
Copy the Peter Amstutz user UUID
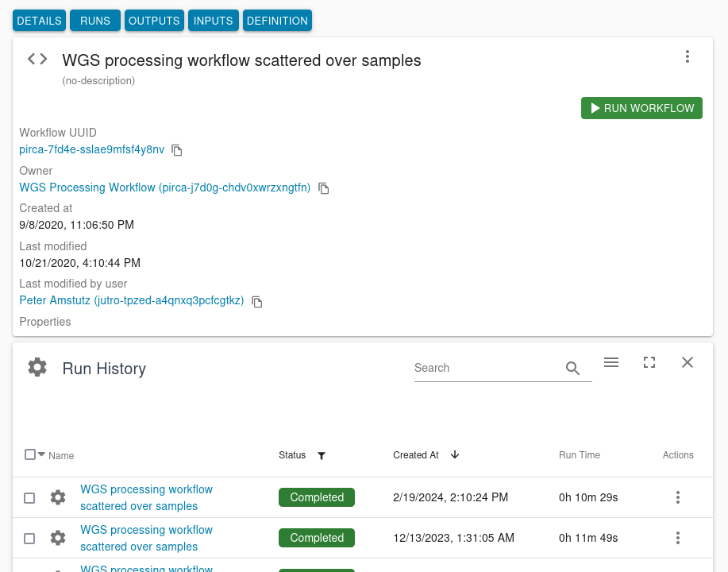(x=256, y=302)
